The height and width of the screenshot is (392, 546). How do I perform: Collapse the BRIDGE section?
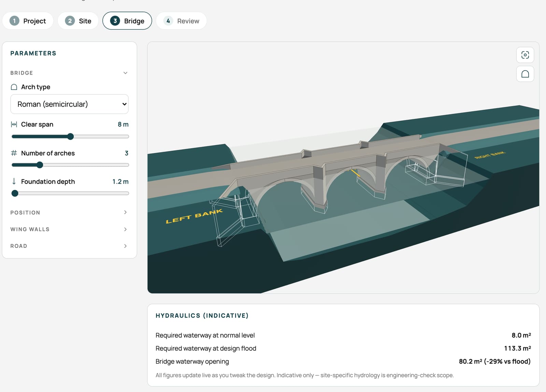tap(69, 73)
